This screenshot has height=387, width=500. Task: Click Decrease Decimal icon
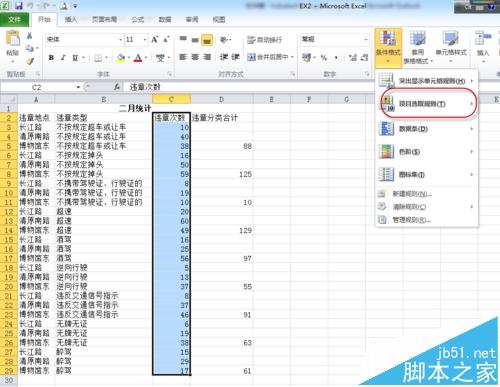pos(364,58)
